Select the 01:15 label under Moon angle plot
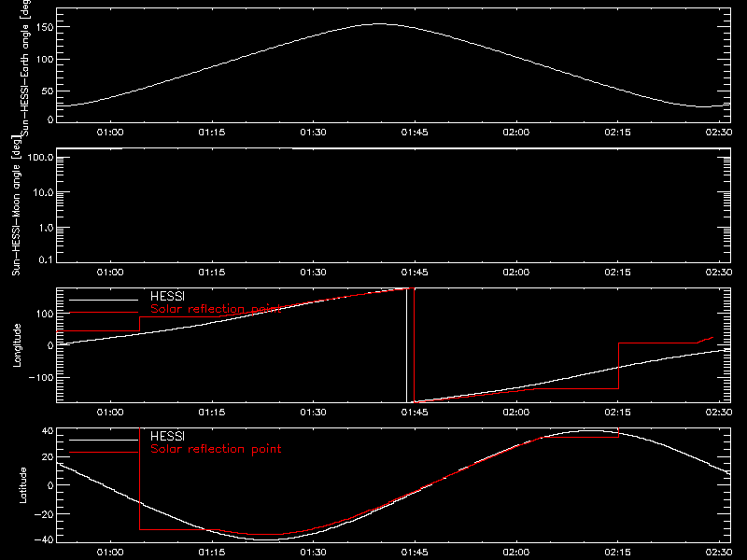Viewport: 747px width, 560px height. coord(212,272)
